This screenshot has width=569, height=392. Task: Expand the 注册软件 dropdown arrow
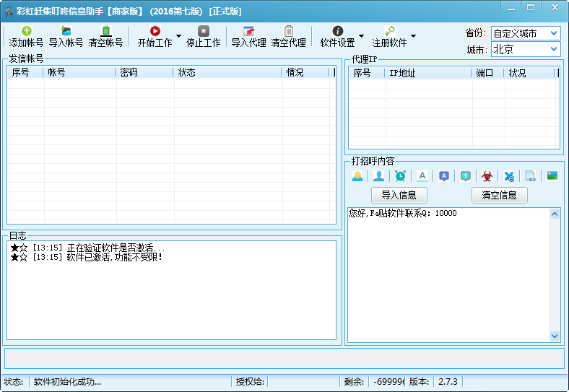point(413,35)
